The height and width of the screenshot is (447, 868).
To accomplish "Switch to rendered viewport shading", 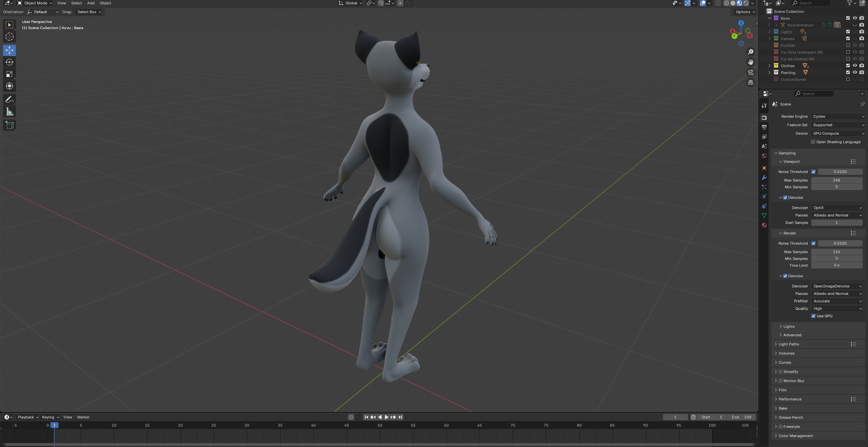I will (746, 3).
